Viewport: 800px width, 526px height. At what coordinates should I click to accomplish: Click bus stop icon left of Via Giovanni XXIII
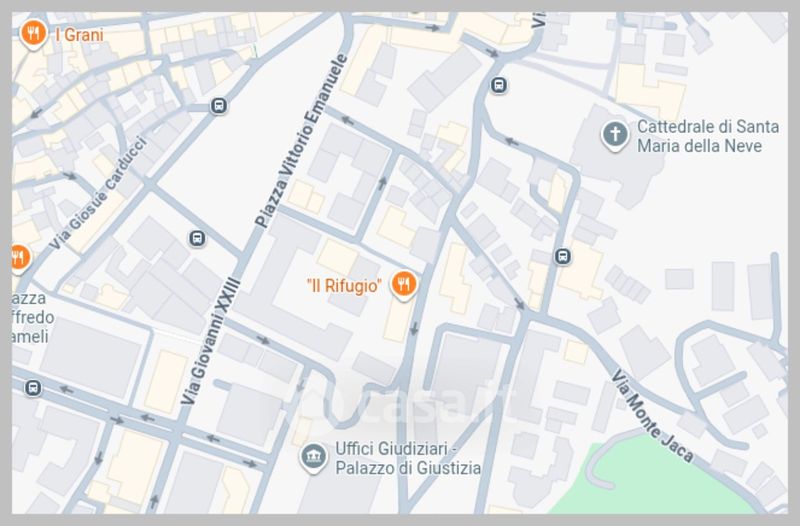(x=197, y=238)
